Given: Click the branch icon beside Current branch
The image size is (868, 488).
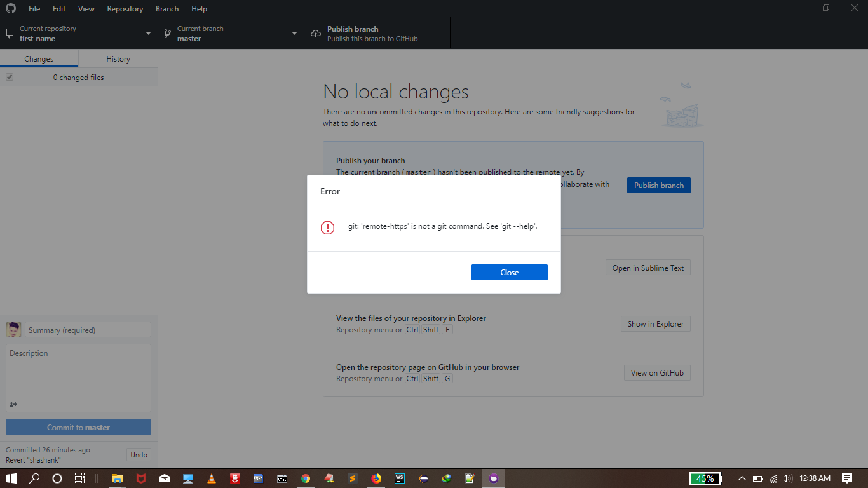Looking at the screenshot, I should [168, 32].
